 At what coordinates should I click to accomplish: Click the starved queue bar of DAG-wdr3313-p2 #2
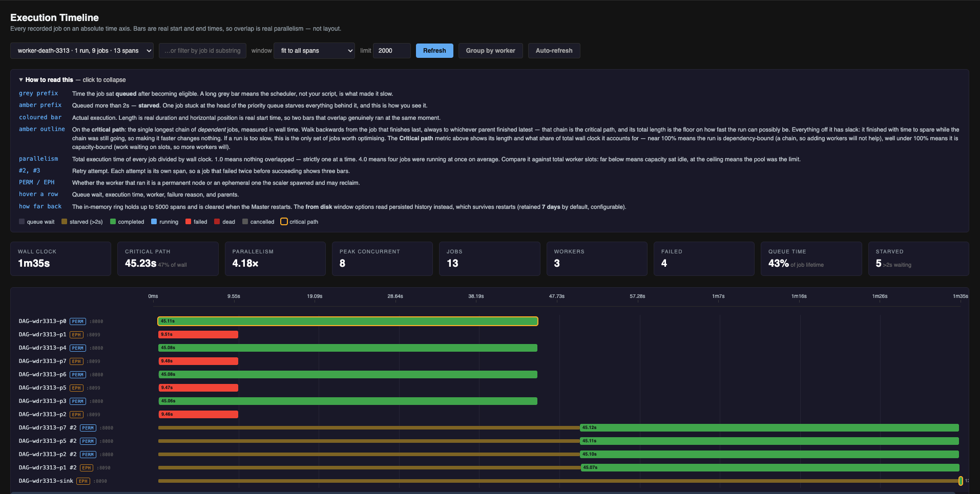(369, 454)
